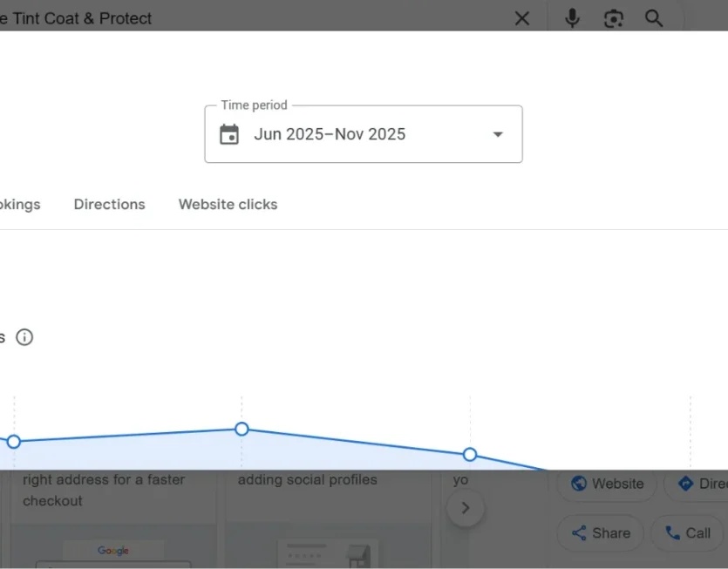The image size is (728, 569).
Task: Click the Call button
Action: (687, 532)
